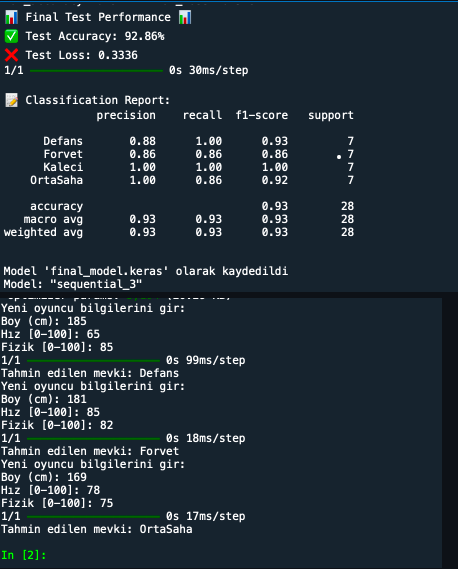Click the bar chart emoji after Final Test Performance
Viewport: 458px width, 569px height.
click(185, 17)
